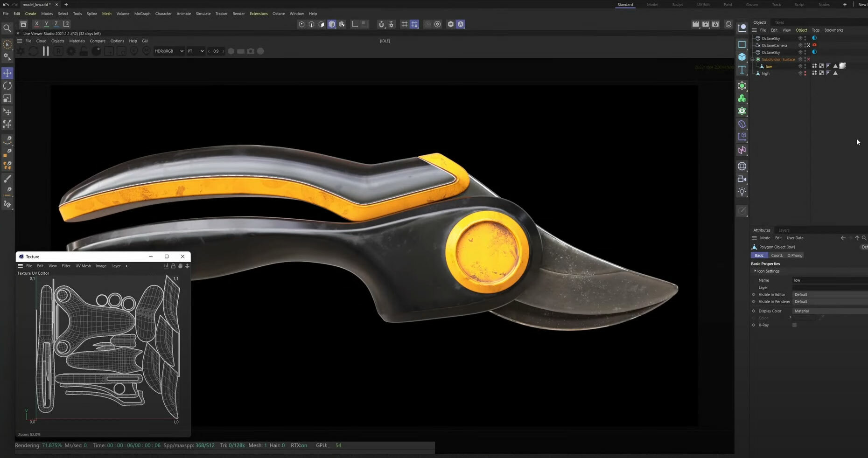Toggle the highlighted grid snap icon

pos(414,24)
